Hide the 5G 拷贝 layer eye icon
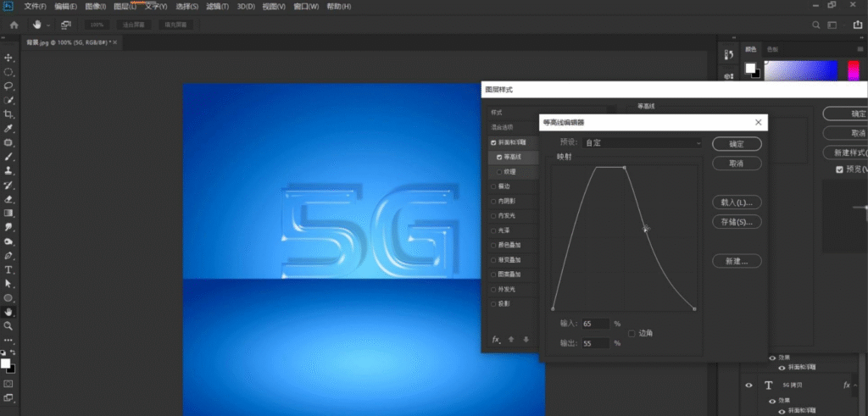This screenshot has width=868, height=416. pyautogui.click(x=749, y=385)
